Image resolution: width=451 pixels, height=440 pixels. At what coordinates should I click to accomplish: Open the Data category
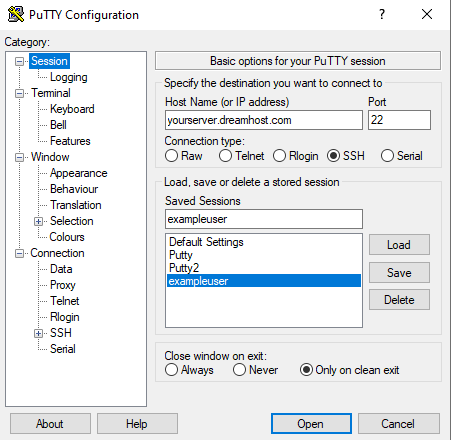click(61, 269)
